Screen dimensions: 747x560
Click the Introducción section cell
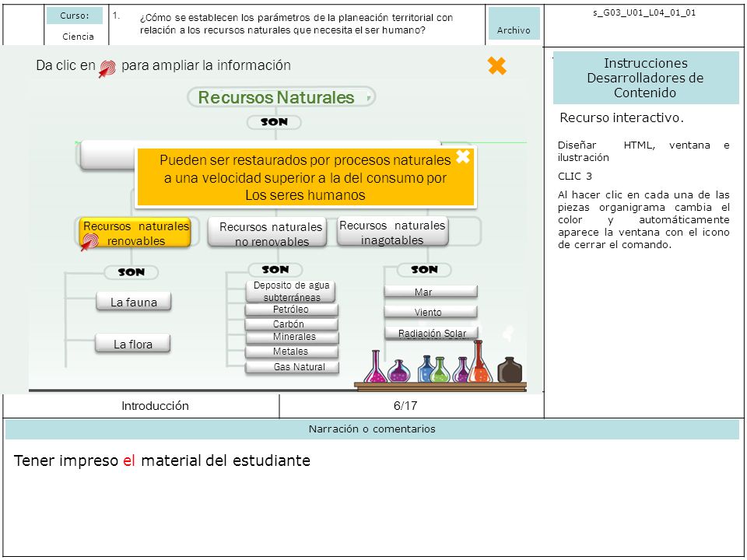coord(155,406)
